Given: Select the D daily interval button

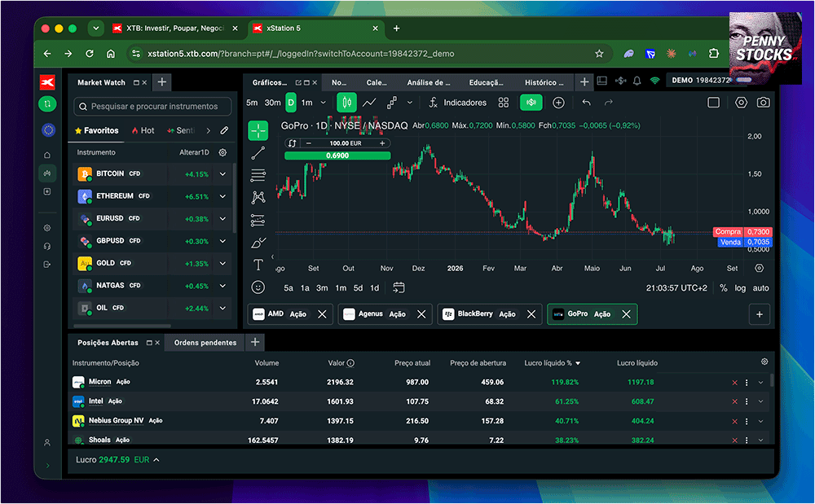Looking at the screenshot, I should pyautogui.click(x=291, y=103).
